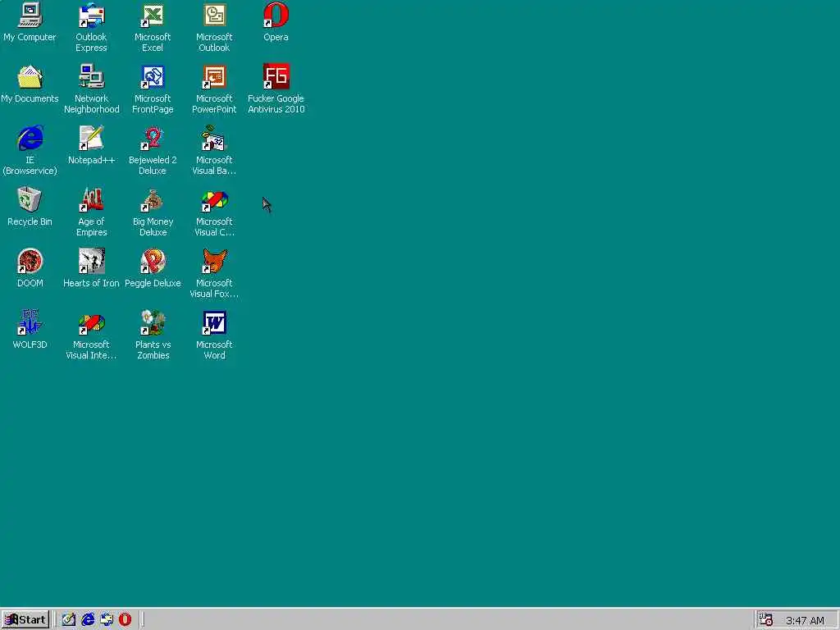Click the 3:47 AM taskbar clock

click(x=805, y=620)
